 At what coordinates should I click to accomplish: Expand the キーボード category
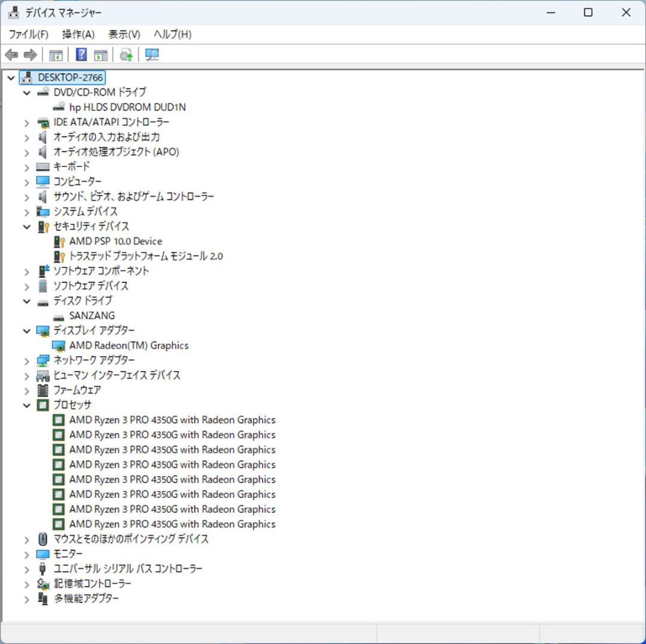26,167
